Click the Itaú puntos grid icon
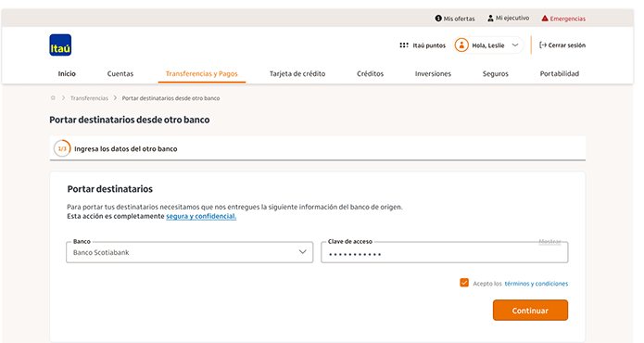Image resolution: width=644 pixels, height=343 pixels. (404, 45)
